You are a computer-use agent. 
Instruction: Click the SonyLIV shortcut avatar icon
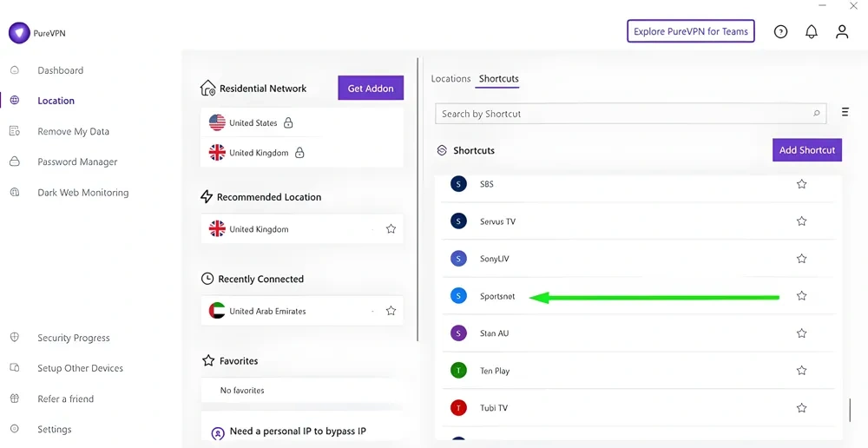pyautogui.click(x=458, y=259)
